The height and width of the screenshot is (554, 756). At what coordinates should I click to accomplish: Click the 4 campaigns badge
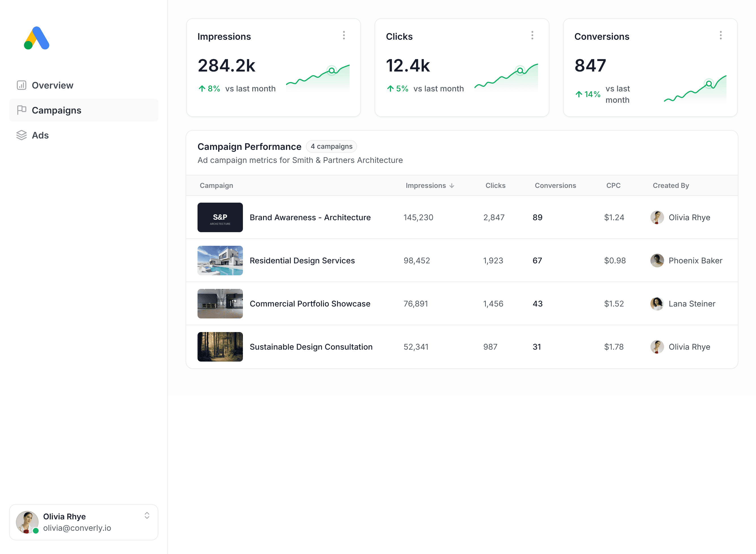[x=331, y=146]
